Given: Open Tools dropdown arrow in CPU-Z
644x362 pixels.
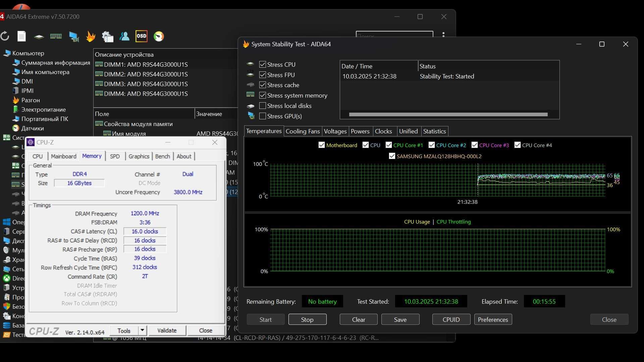Looking at the screenshot, I should point(142,330).
